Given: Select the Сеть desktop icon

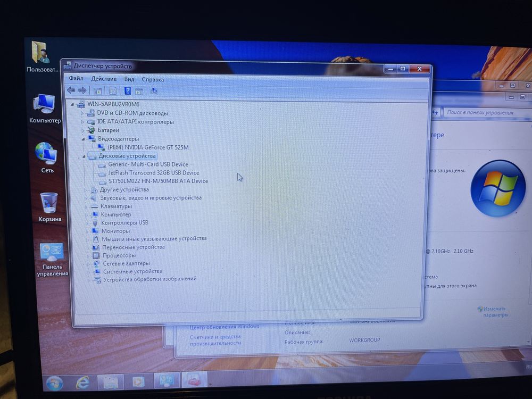Looking at the screenshot, I should point(46,158).
